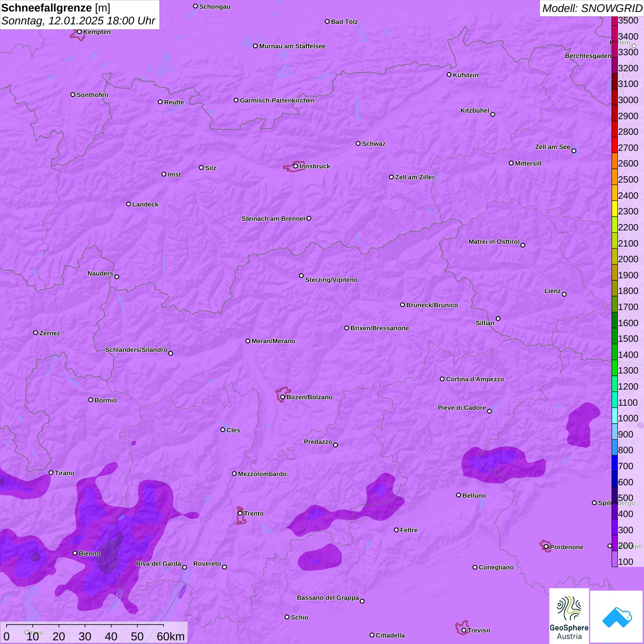This screenshot has width=644, height=644.
Task: Click the Zell am Ziller label
Action: point(415,177)
